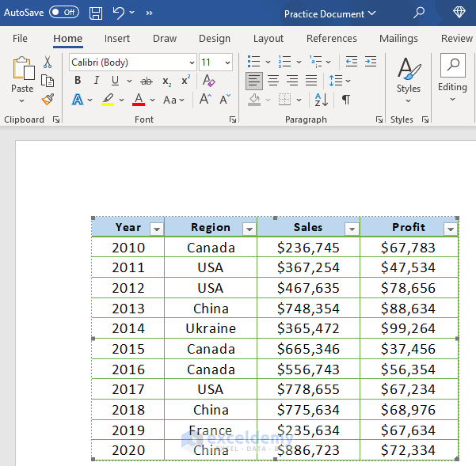Viewport: 476px width, 466px height.
Task: Click Line and Paragraph Spacing icon
Action: click(336, 81)
